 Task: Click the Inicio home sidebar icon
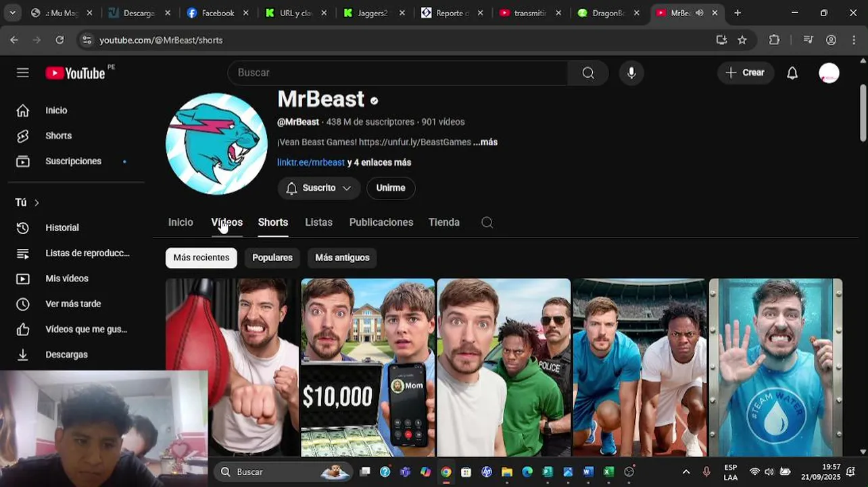pos(23,110)
